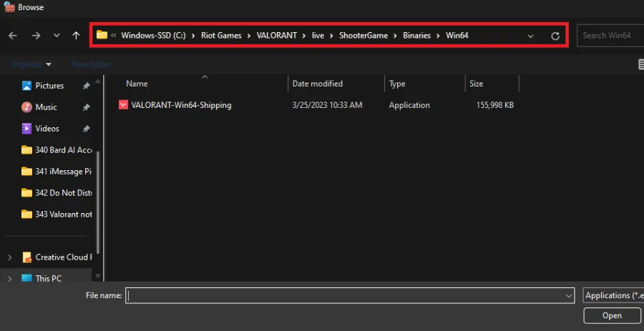Open the Pictures quick access folder
The image size is (644, 331).
point(49,86)
